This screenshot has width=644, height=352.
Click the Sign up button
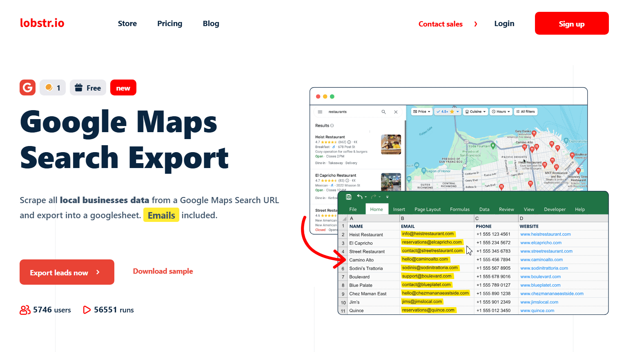tap(572, 24)
